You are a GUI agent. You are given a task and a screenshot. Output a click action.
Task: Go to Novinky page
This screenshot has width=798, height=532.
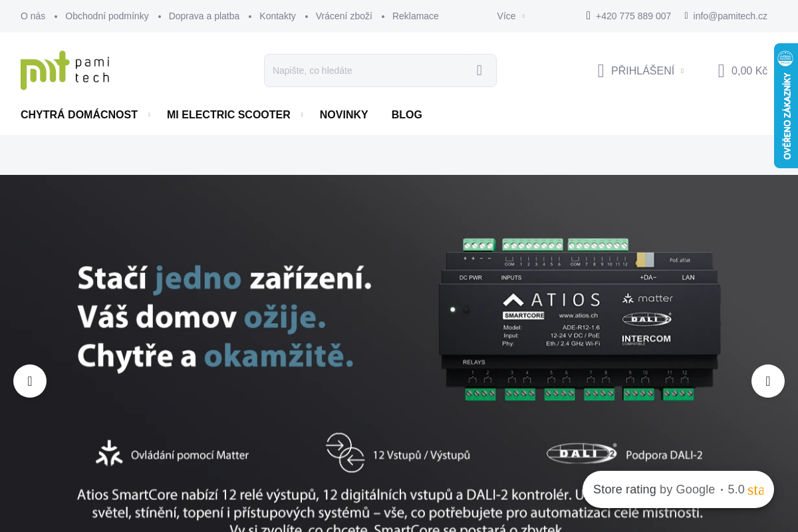pyautogui.click(x=344, y=115)
